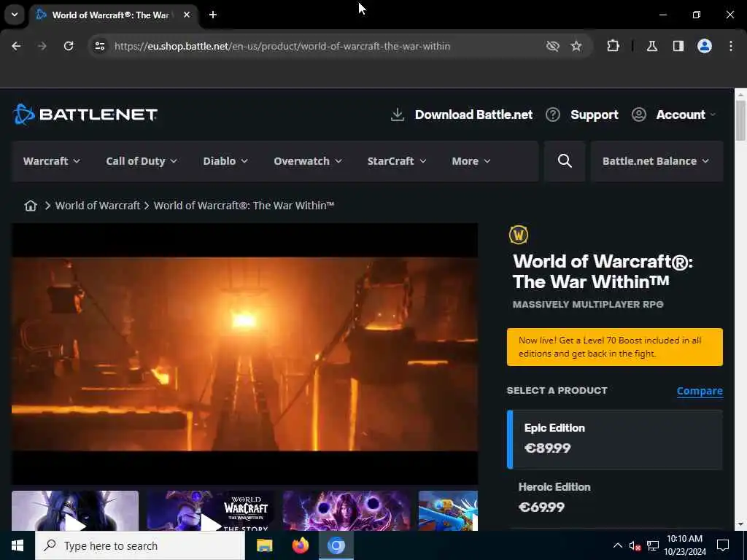This screenshot has width=747, height=560.
Task: Click the Compare link
Action: [700, 391]
